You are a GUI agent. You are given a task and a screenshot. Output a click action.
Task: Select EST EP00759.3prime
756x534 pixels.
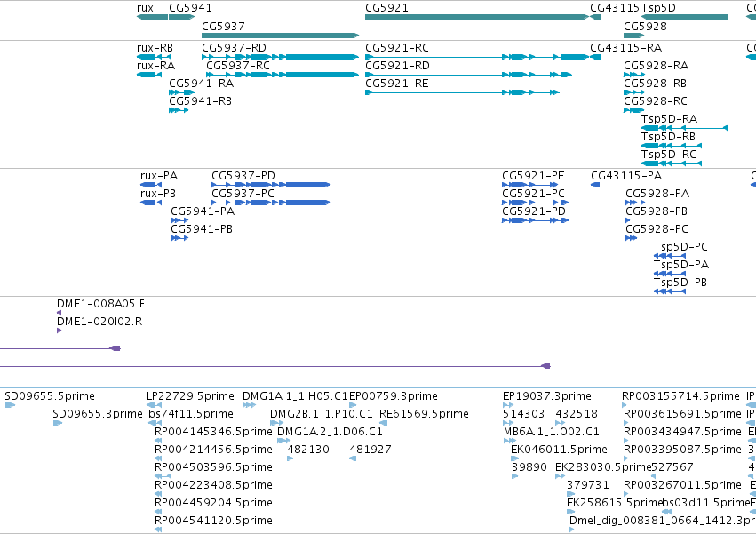point(394,396)
